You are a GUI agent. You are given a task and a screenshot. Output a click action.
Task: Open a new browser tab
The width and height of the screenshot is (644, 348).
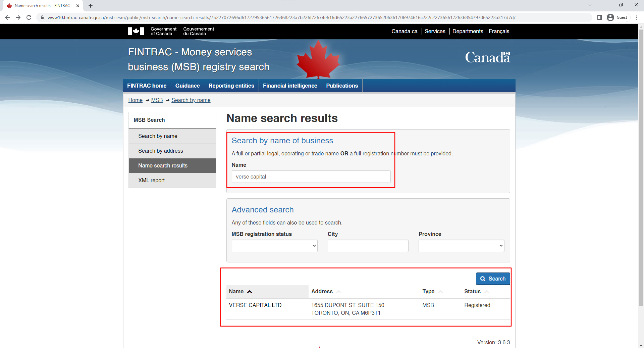coord(91,6)
